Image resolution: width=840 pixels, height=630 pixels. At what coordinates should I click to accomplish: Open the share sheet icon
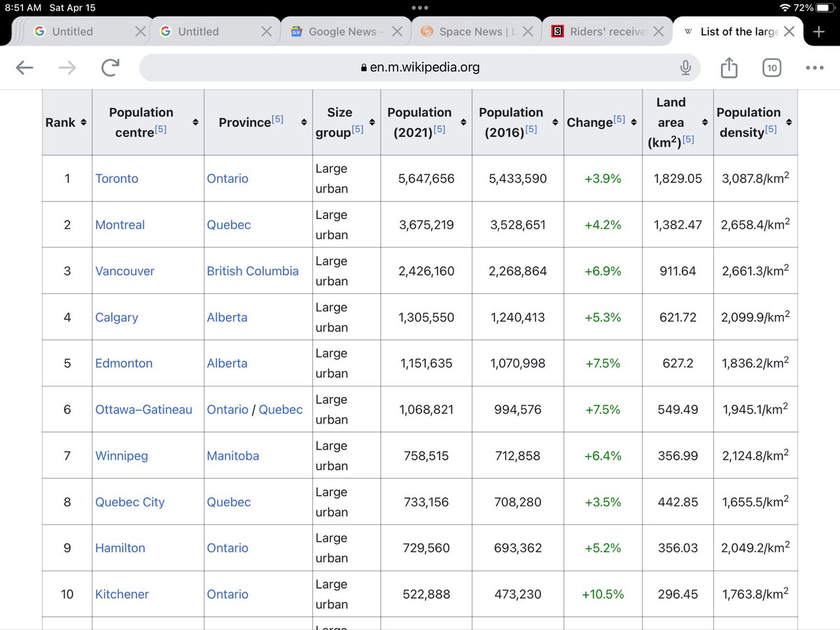tap(729, 67)
